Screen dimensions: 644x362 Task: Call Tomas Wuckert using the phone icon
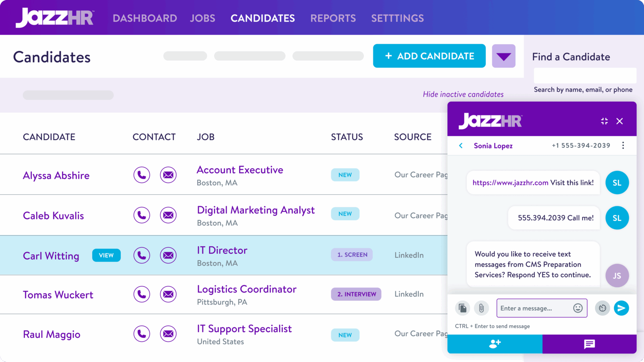click(142, 294)
